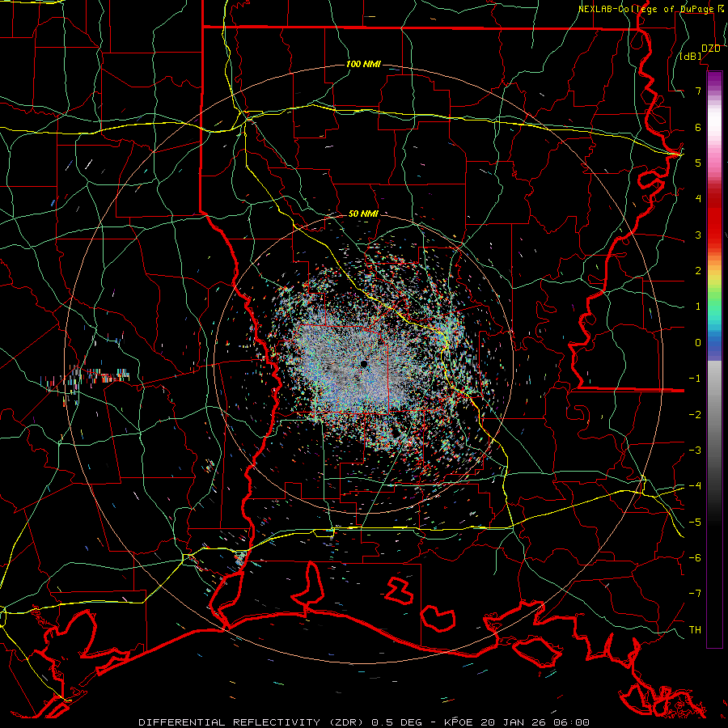Image resolution: width=728 pixels, height=728 pixels.
Task: Click the -4 value on the color scale
Action: 695,486
